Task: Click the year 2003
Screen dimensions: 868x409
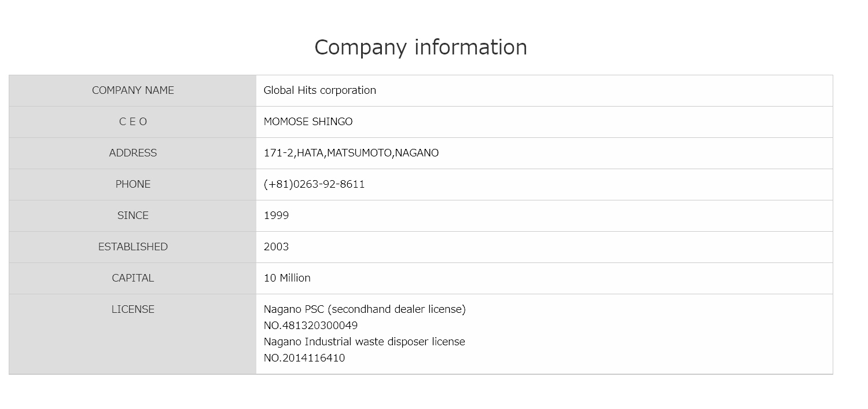Action: pos(277,247)
